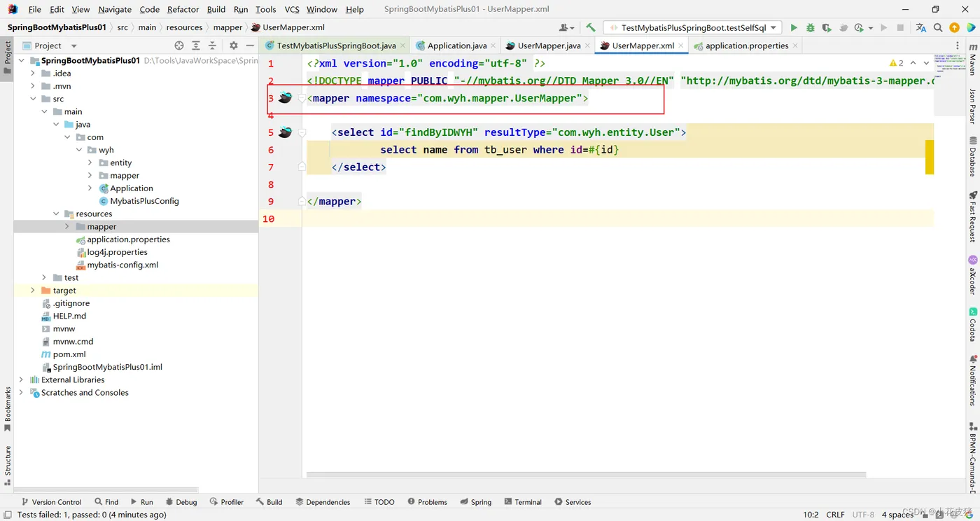Image resolution: width=980 pixels, height=521 pixels.
Task: Open the Problems tool window
Action: pos(427,502)
